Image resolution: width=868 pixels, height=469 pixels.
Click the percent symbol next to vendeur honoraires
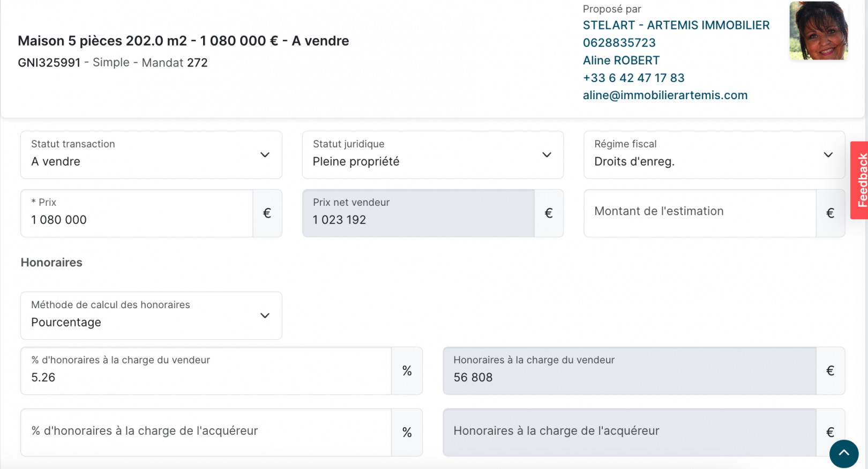pyautogui.click(x=407, y=371)
